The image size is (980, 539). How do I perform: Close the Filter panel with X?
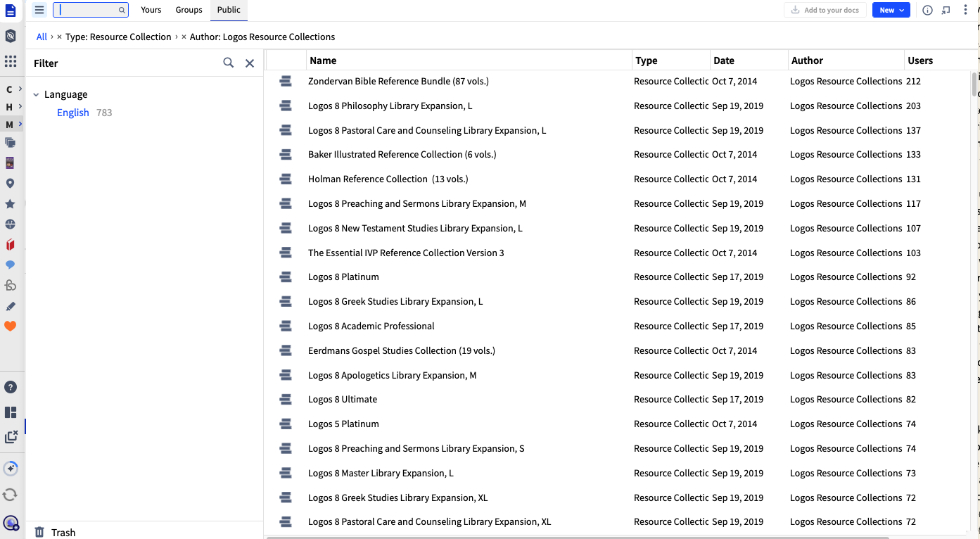250,63
